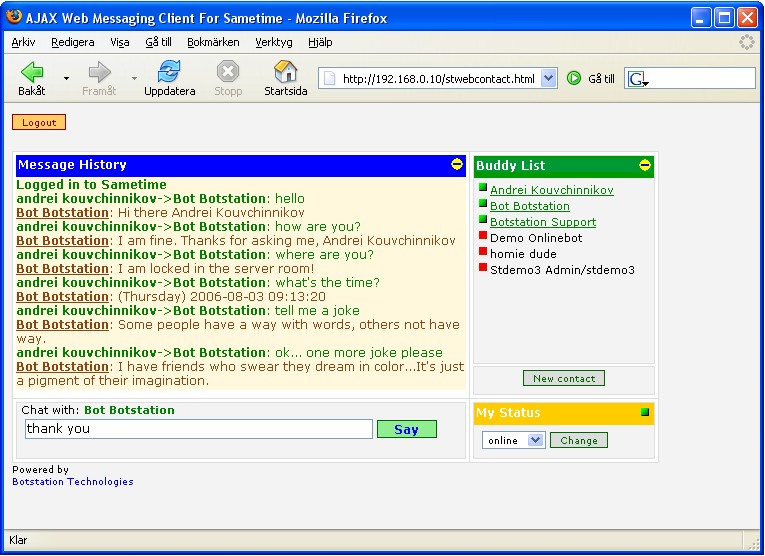Click Bot Botstation link before 'I have friends'
This screenshot has height=556, width=765.
pyautogui.click(x=62, y=367)
